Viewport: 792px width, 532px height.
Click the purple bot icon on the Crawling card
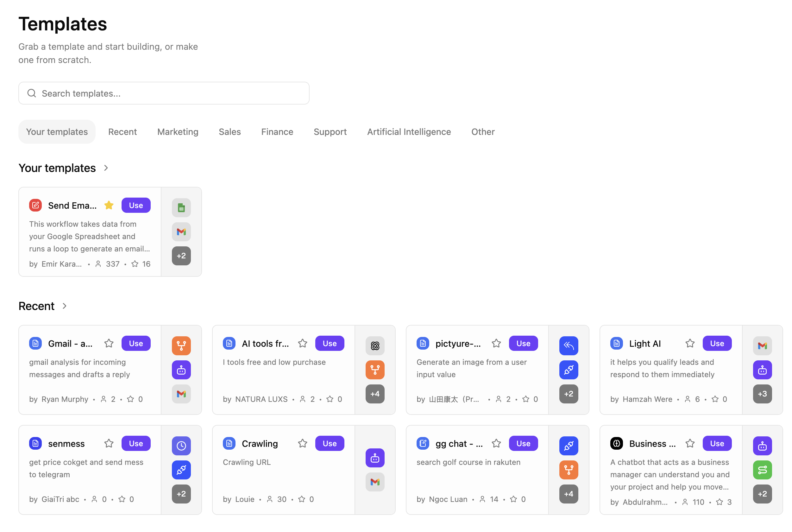pyautogui.click(x=375, y=458)
